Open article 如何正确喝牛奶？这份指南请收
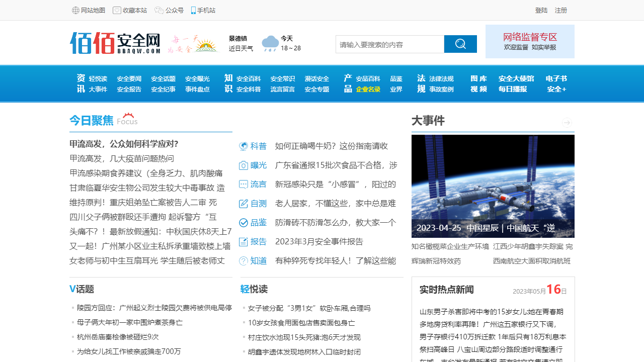The image size is (644, 362). click(332, 146)
